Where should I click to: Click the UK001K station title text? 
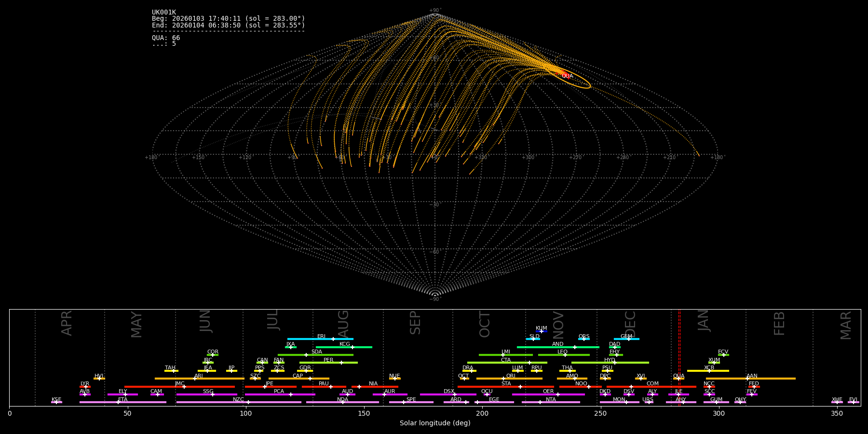point(164,13)
